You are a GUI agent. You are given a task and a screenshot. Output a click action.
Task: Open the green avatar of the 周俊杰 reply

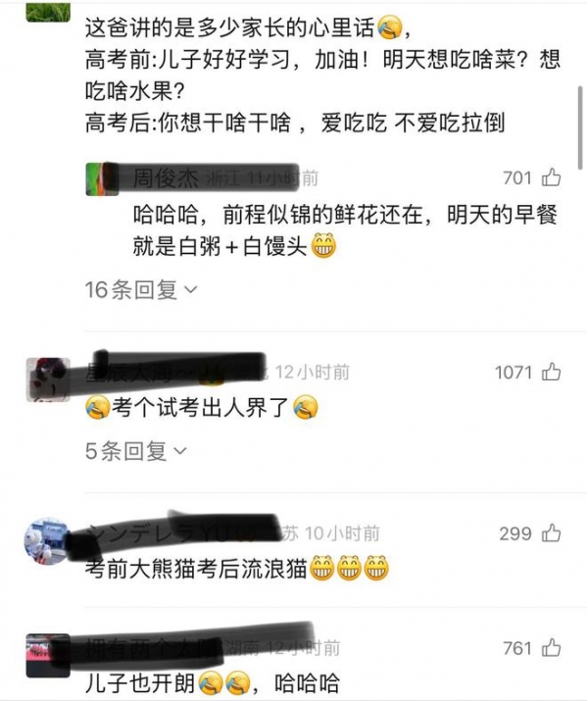[x=102, y=178]
